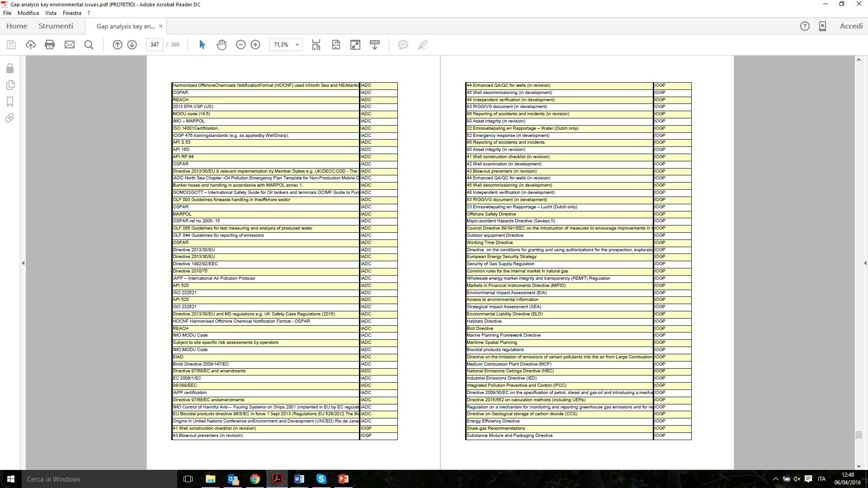Open the Windows Start button

(x=11, y=479)
